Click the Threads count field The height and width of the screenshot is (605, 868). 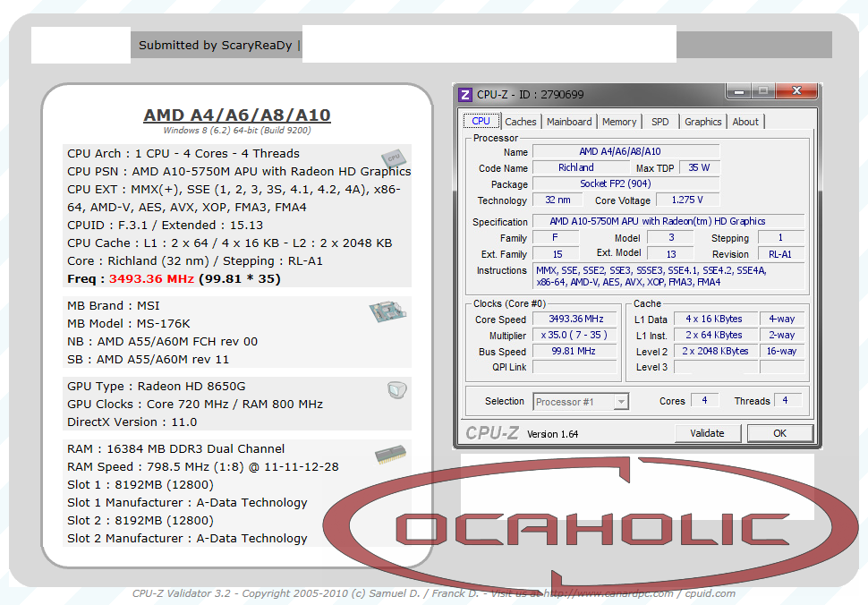point(787,400)
